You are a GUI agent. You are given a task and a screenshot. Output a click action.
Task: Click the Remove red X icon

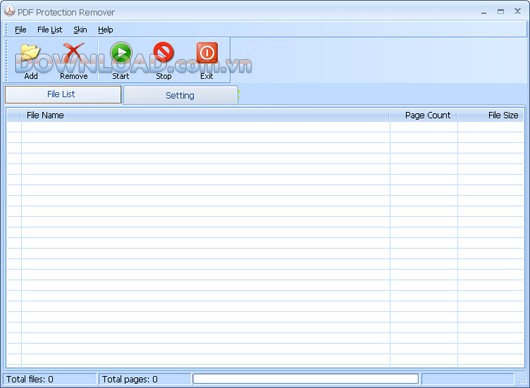[x=74, y=53]
